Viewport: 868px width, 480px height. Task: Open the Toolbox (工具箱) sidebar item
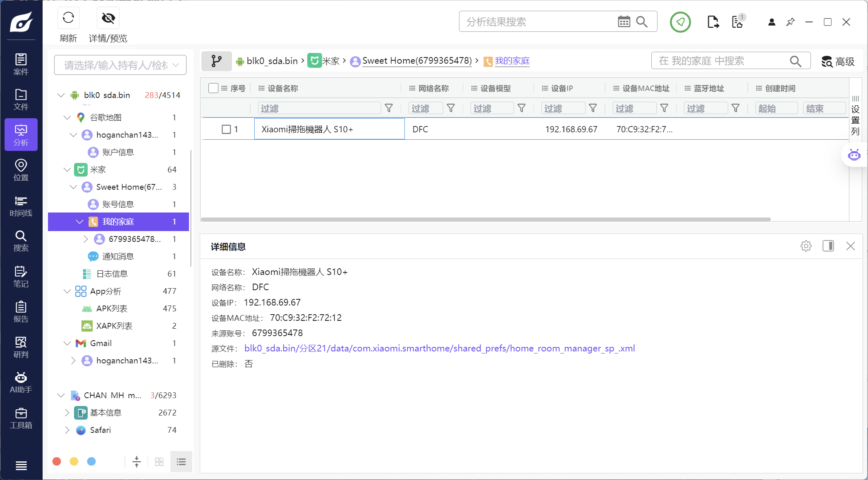click(21, 418)
